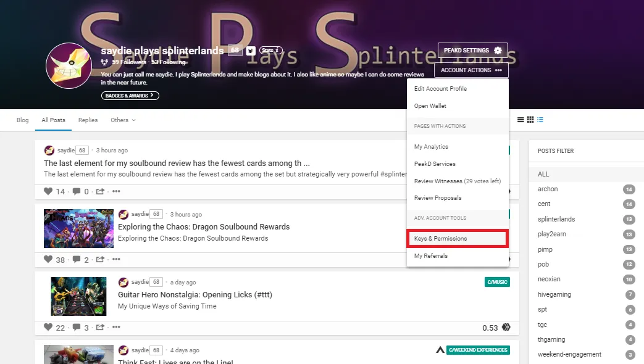Open comments on Dragon Soulbound Rewards post

(77, 259)
